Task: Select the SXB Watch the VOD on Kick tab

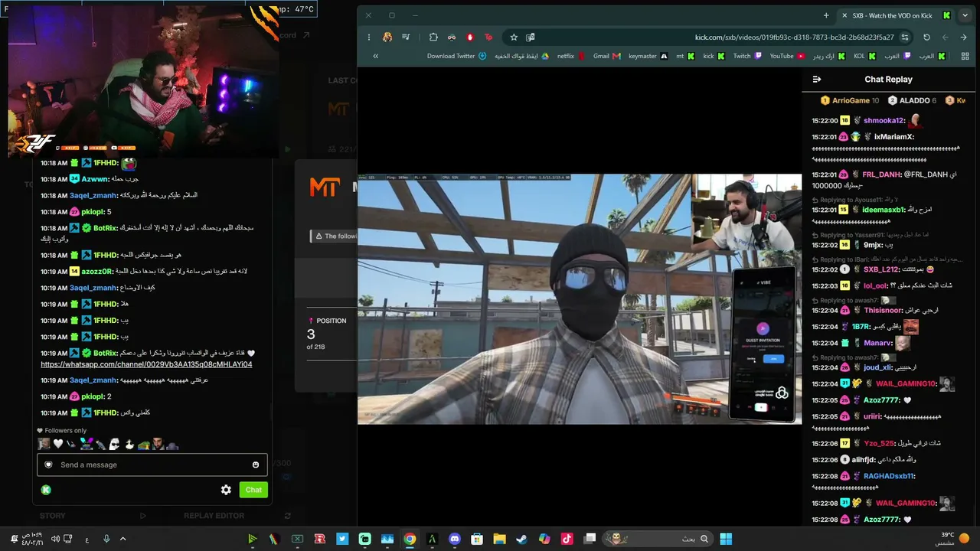Action: click(896, 15)
